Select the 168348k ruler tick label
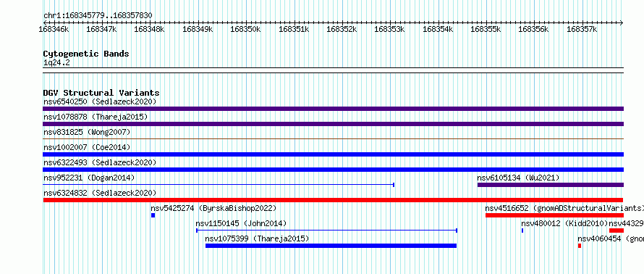Image resolution: width=644 pixels, height=274 pixels. point(150,29)
